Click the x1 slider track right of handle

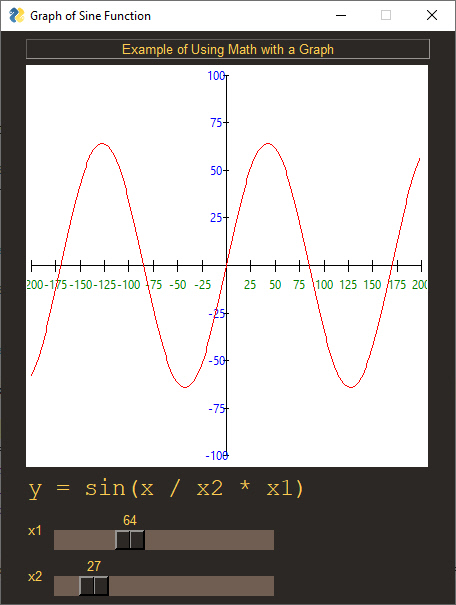coord(209,540)
